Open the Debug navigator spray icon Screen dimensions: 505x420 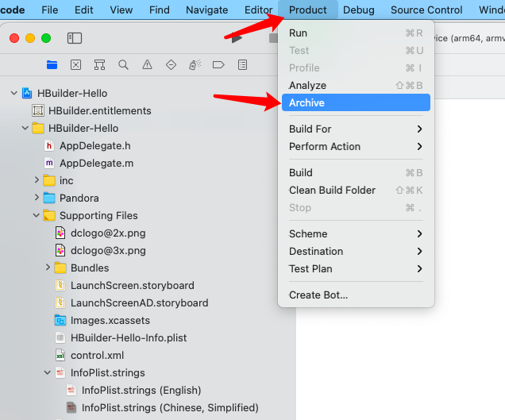[195, 65]
